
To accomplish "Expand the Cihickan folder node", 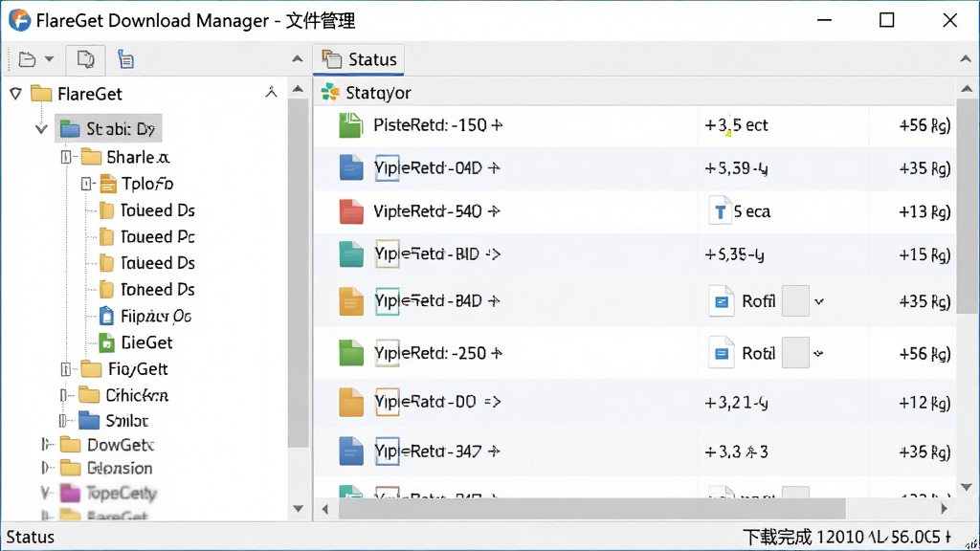I will coord(64,395).
